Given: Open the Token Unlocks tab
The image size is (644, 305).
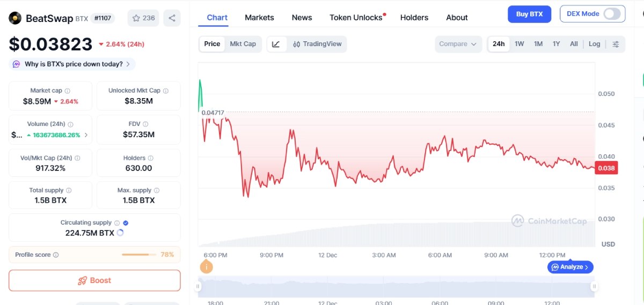Looking at the screenshot, I should point(356,18).
